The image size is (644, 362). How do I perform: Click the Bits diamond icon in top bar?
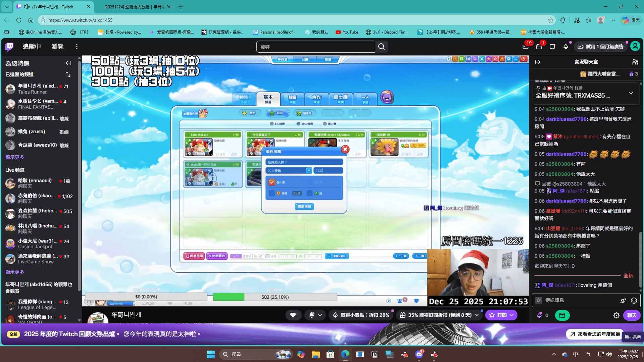[566, 47]
